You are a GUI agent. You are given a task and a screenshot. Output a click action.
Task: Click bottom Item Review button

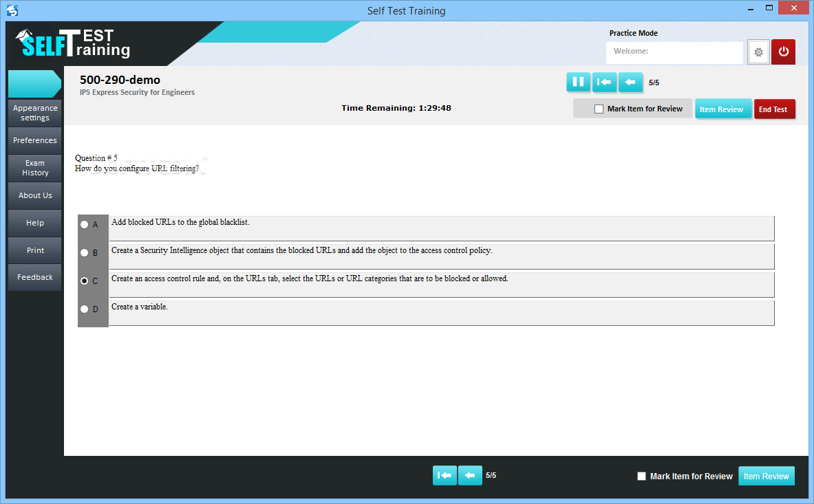(x=767, y=476)
